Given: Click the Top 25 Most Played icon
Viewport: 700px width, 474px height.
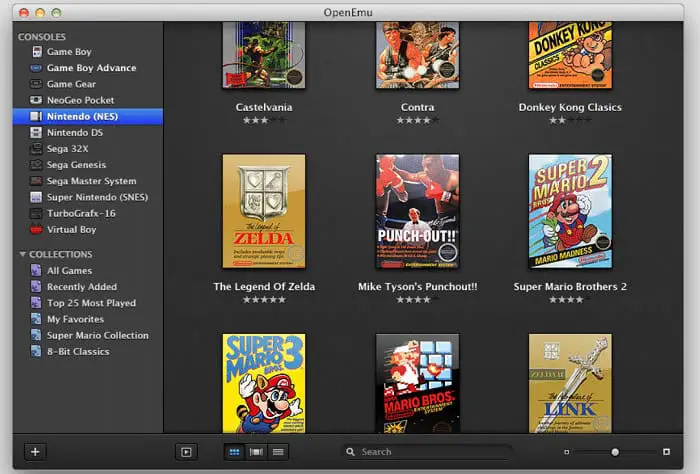Looking at the screenshot, I should 36,303.
